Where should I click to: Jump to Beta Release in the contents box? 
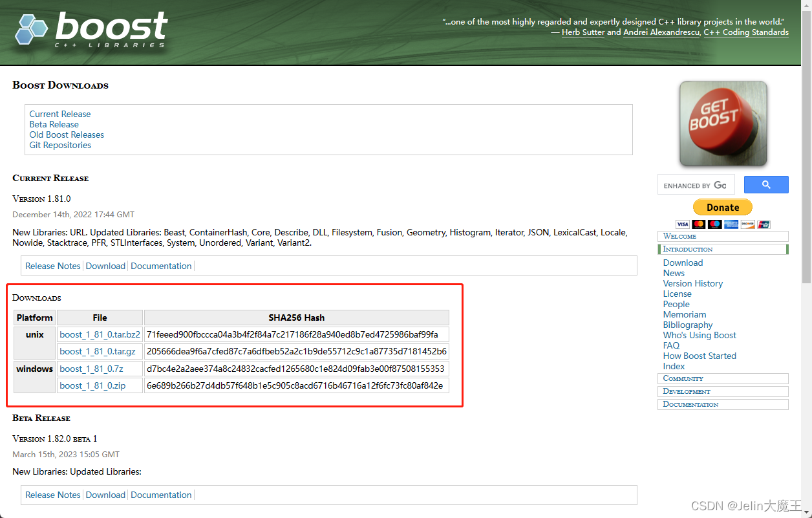click(54, 124)
